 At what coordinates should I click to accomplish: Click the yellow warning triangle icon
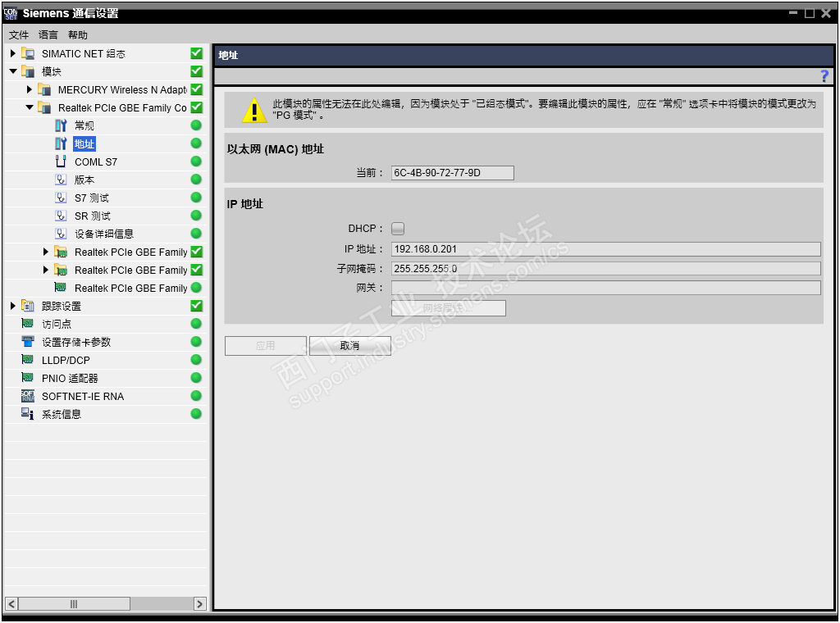pyautogui.click(x=254, y=110)
